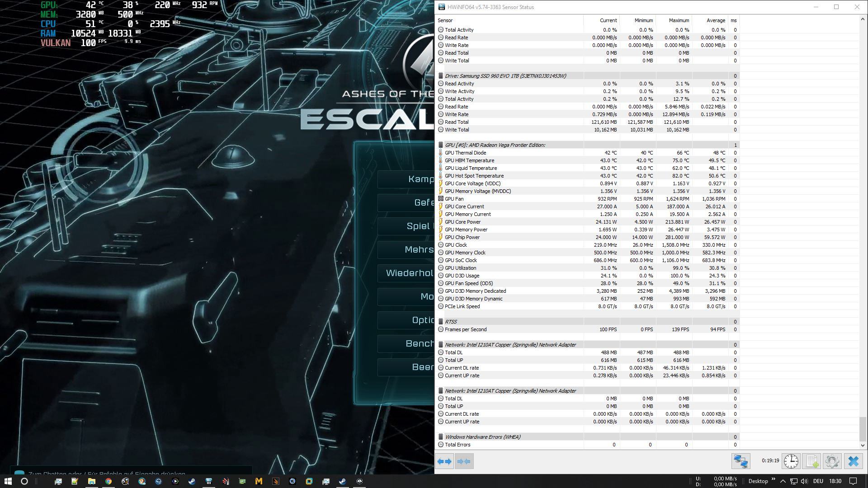Open HWiNFO sensor settings gear

click(x=832, y=461)
